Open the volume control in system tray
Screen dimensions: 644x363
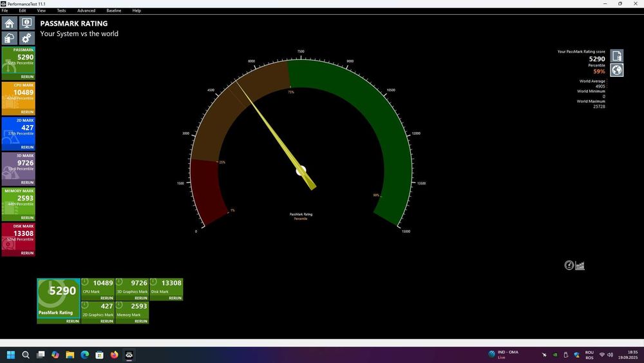click(x=611, y=355)
